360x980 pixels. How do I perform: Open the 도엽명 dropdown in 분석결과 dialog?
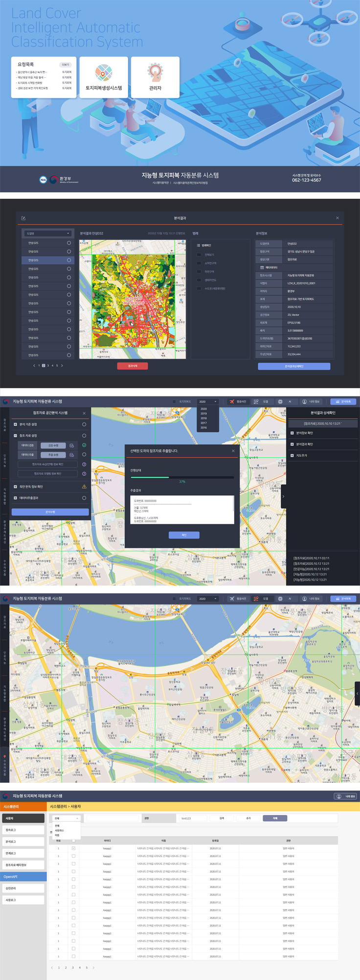click(47, 233)
